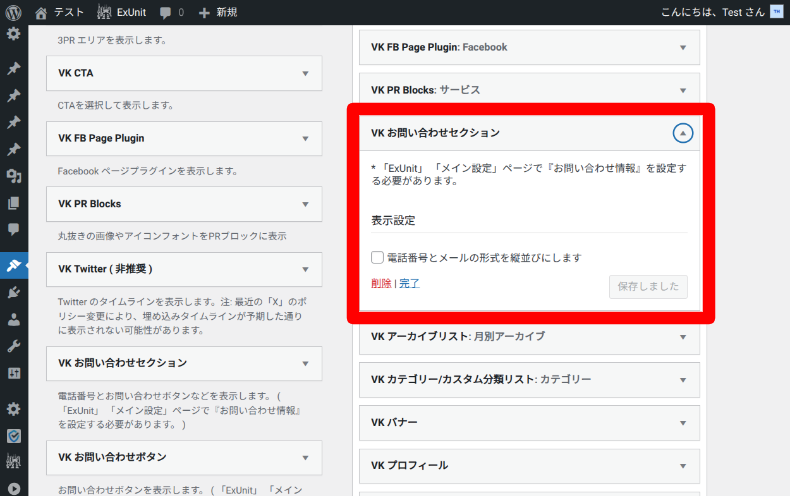Click the user avatar in admin bar
The height and width of the screenshot is (496, 790).
tap(776, 12)
